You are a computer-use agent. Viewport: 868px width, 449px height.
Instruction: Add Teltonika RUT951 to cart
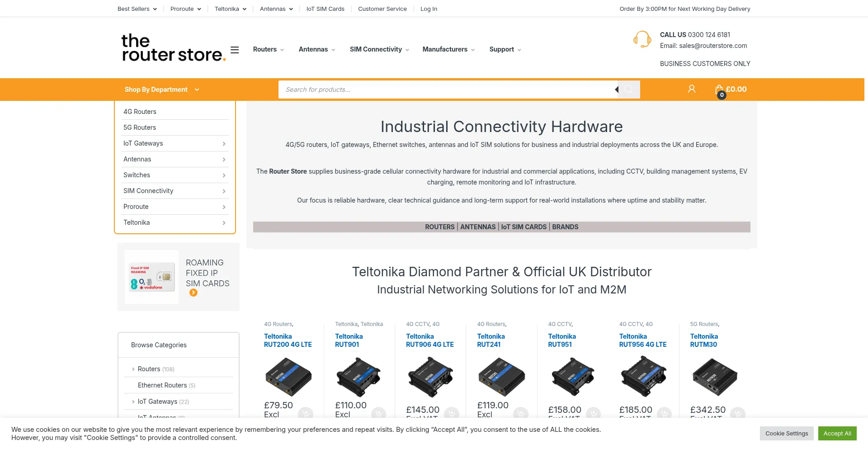point(593,414)
